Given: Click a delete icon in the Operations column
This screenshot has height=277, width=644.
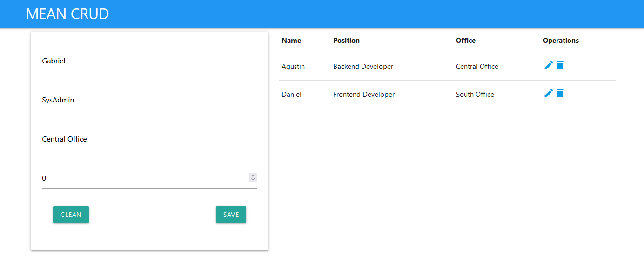Looking at the screenshot, I should [560, 65].
